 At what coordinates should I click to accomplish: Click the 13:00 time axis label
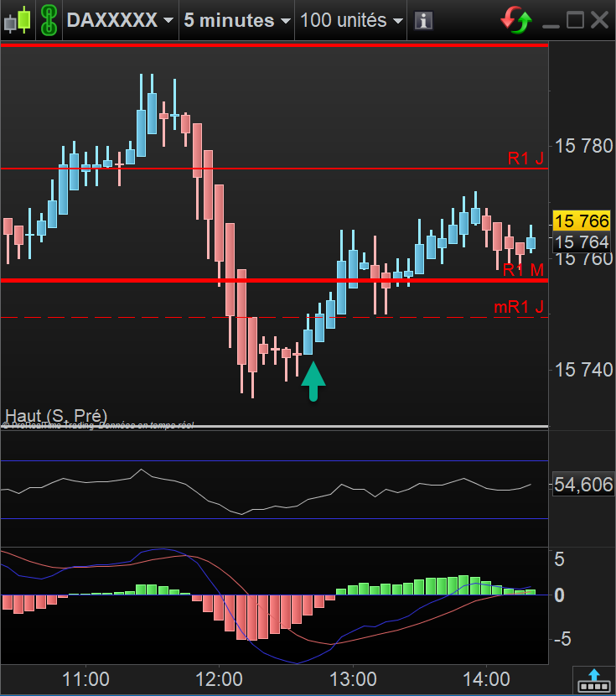click(353, 679)
